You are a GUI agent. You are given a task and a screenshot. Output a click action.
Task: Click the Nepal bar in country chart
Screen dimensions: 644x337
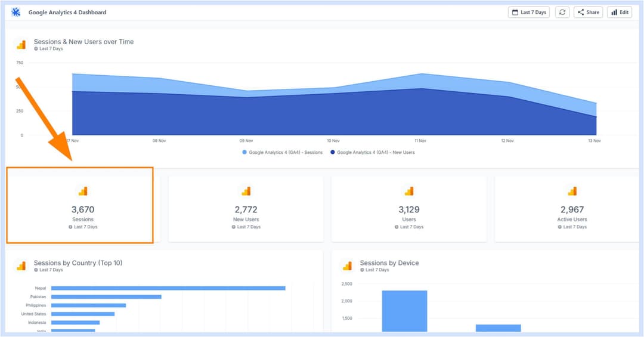[168, 289]
